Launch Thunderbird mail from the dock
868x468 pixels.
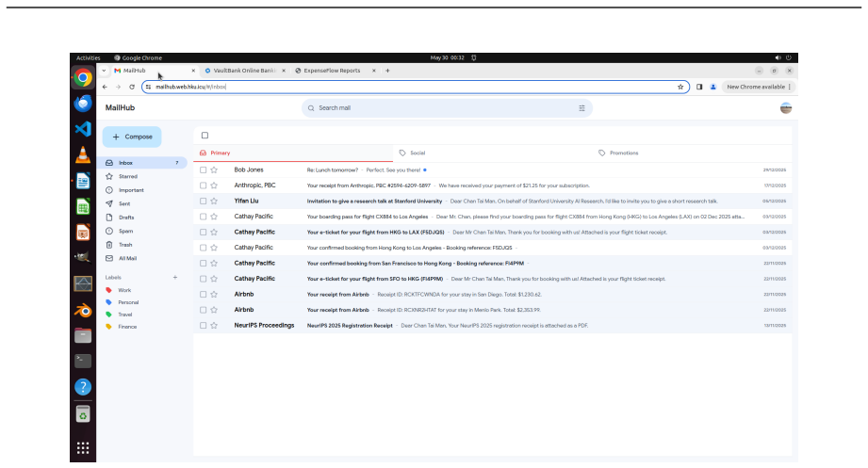[83, 104]
